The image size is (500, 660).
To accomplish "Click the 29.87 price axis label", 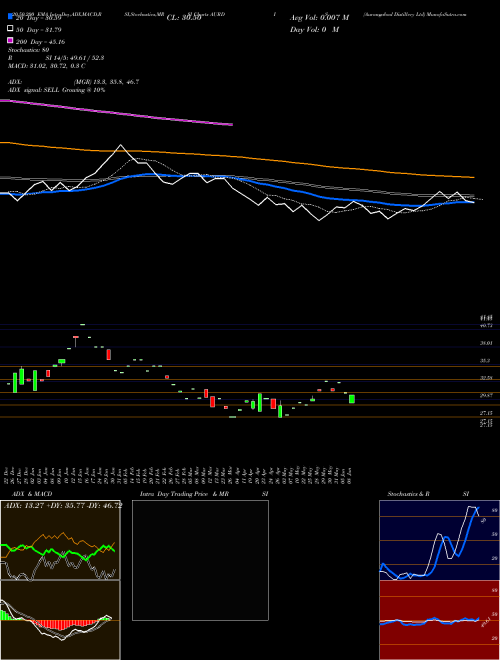I will click(x=487, y=395).
